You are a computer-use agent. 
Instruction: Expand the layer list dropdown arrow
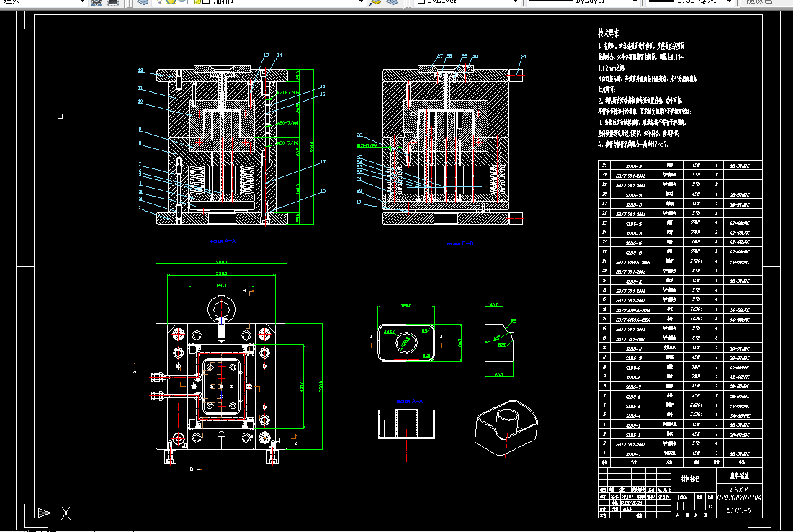[361, 2]
